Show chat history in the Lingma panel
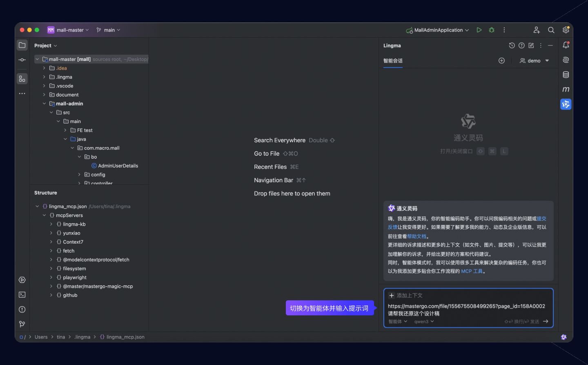This screenshot has height=365, width=588. pyautogui.click(x=512, y=45)
